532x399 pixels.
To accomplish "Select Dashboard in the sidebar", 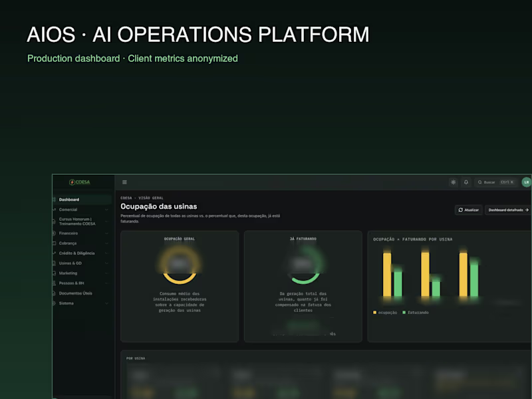I will [82, 199].
